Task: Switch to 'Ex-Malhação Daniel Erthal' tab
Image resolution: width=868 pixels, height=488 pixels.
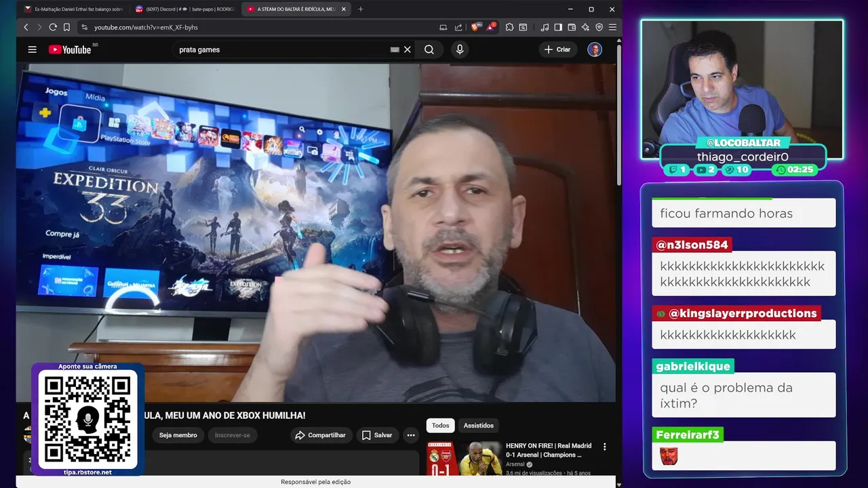Action: (x=73, y=9)
